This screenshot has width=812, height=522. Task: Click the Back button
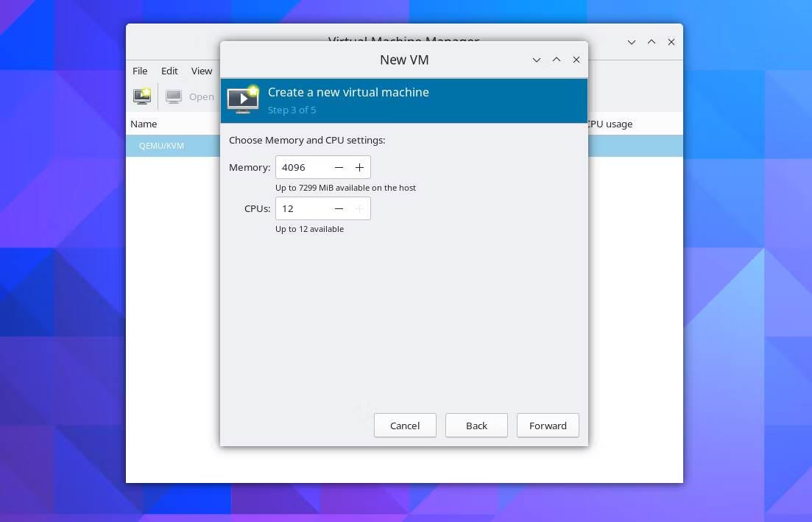(476, 425)
